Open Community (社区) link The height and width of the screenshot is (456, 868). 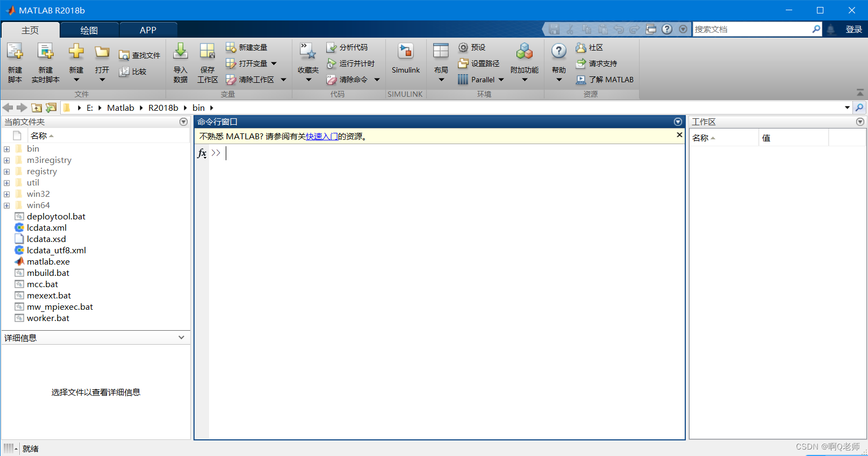(590, 47)
